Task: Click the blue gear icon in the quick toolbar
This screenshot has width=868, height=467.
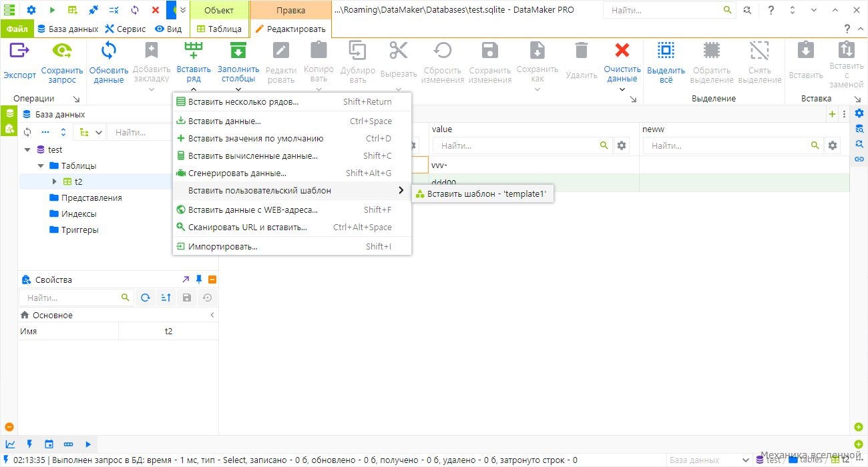Action: 31,10
